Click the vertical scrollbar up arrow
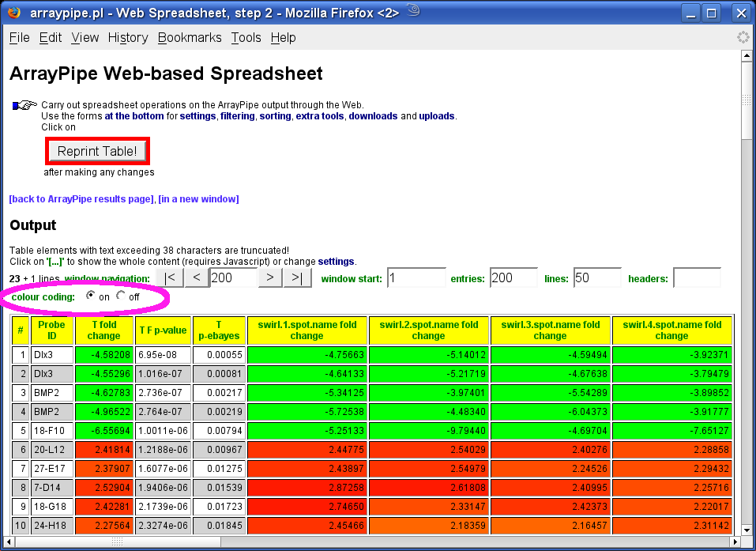 747,55
